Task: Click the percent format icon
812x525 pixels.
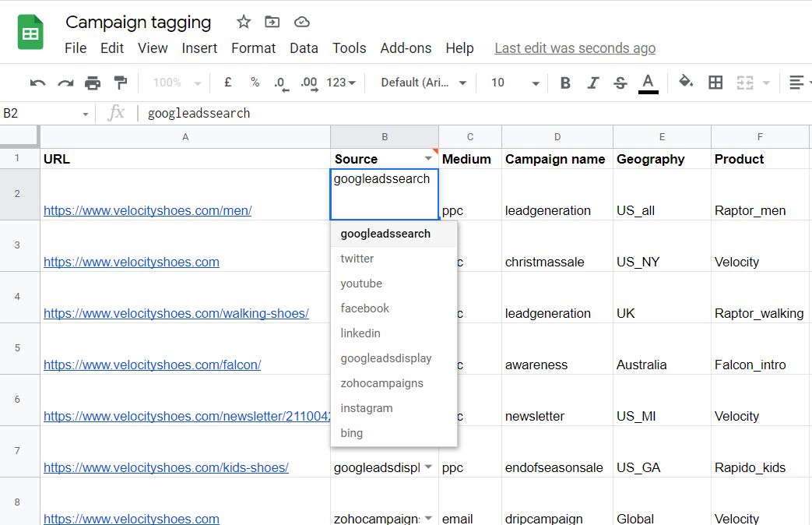Action: click(255, 82)
